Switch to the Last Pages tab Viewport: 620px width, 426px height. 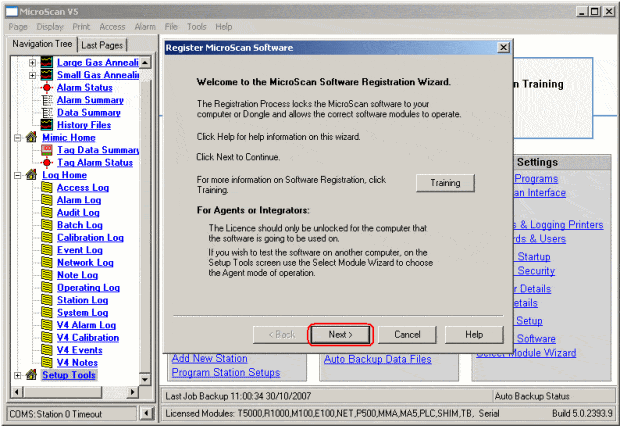101,45
